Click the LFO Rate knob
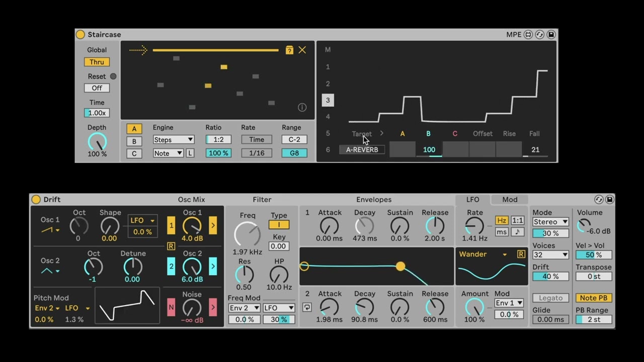This screenshot has height=362, width=644. coord(474,226)
